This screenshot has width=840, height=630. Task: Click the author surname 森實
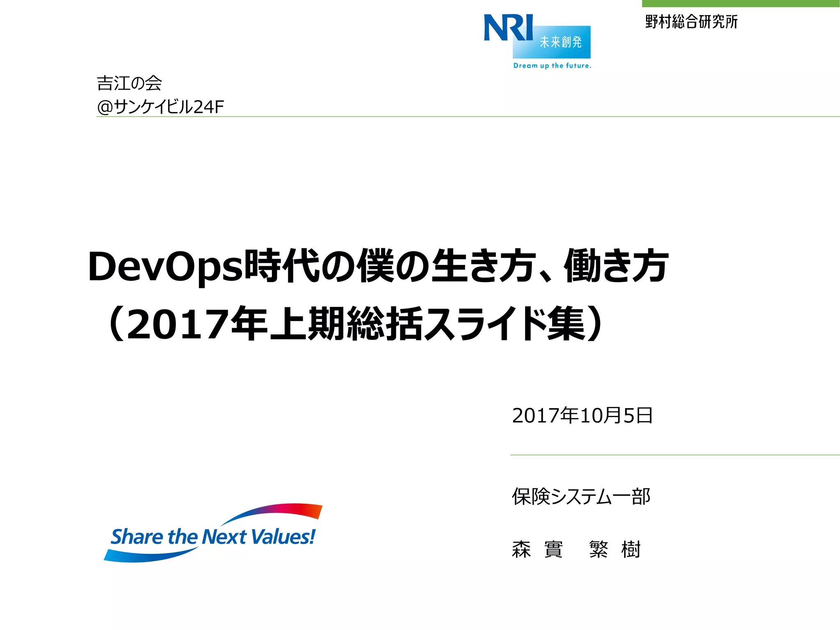[537, 549]
